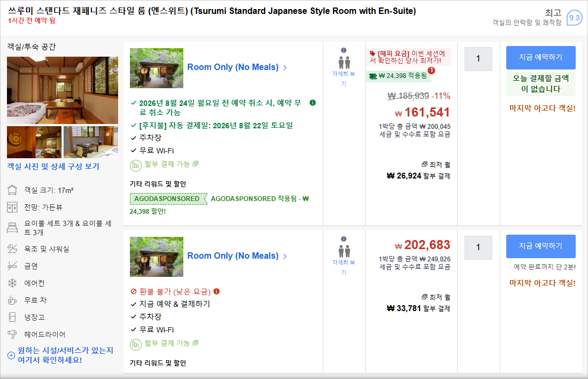The image size is (588, 379).
Task: Expand second Room Only (No Meals) chevron
Action: [x=285, y=257]
